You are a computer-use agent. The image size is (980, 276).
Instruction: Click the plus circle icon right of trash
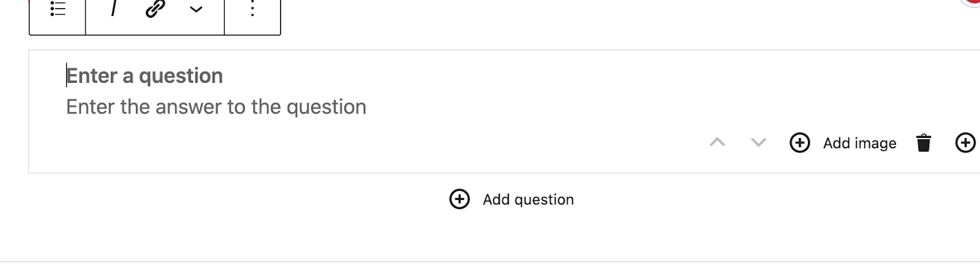coord(965,143)
